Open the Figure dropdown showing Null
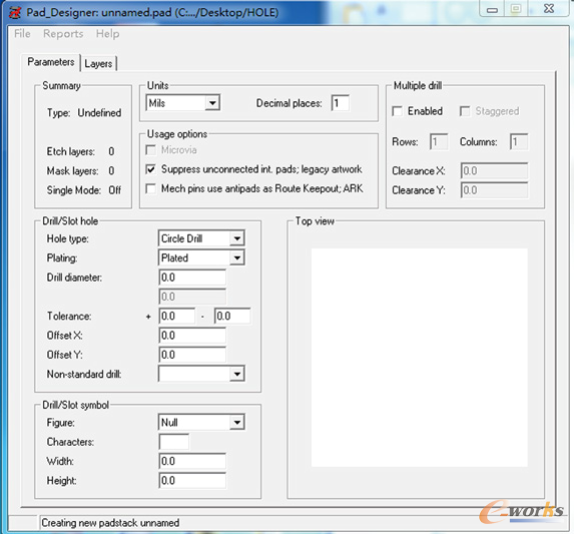Image resolution: width=574 pixels, height=534 pixels. pos(201,422)
